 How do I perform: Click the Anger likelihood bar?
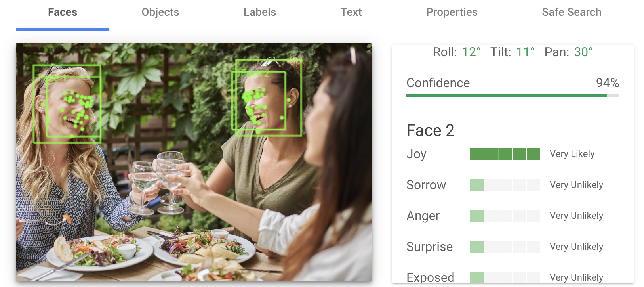505,216
